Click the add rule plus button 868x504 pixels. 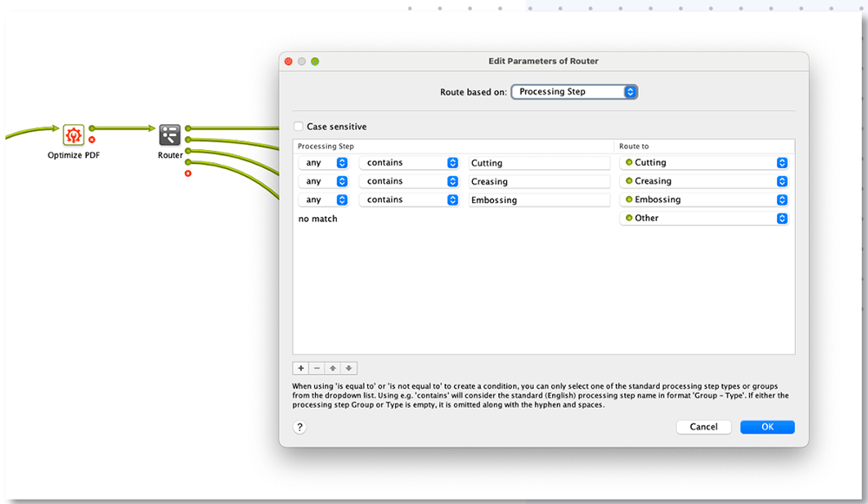click(x=300, y=369)
